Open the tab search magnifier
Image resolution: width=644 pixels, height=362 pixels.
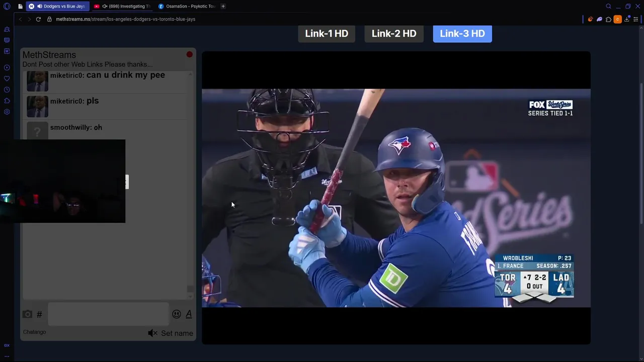click(608, 6)
